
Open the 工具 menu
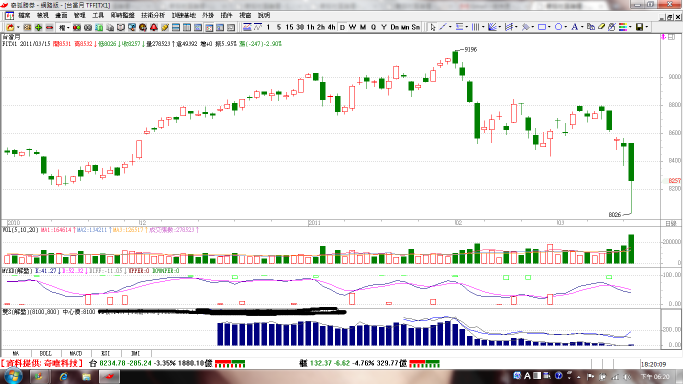coord(98,15)
